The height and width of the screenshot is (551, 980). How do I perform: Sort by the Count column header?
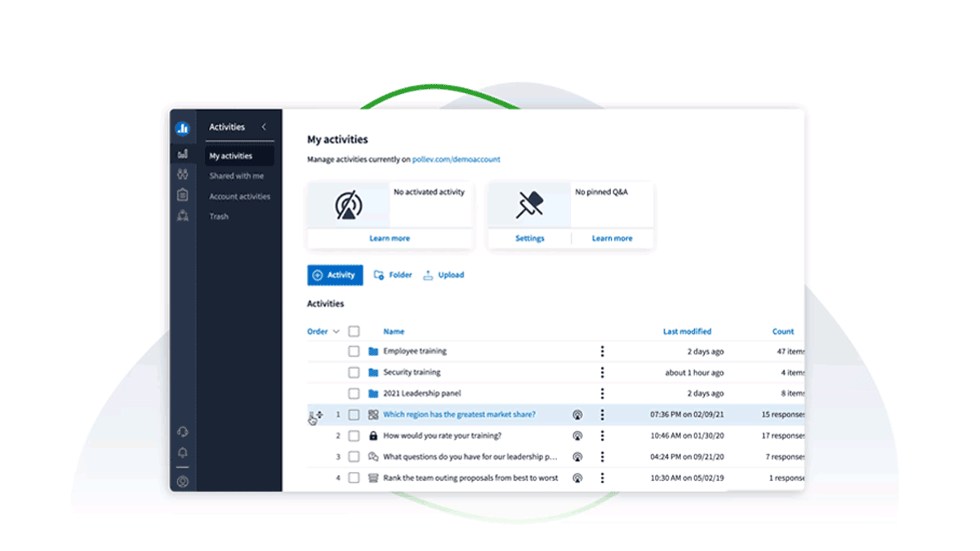pyautogui.click(x=783, y=331)
